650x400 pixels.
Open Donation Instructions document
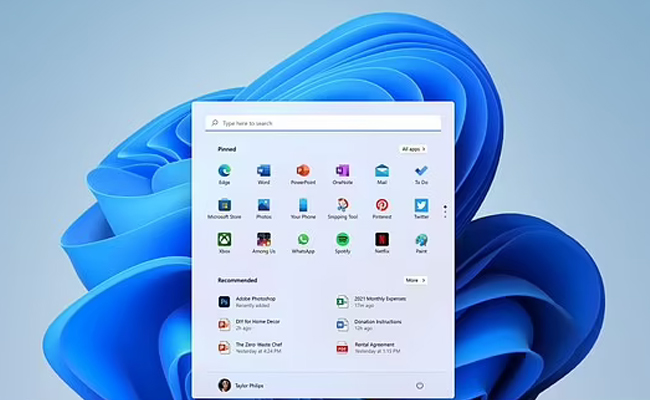click(369, 325)
